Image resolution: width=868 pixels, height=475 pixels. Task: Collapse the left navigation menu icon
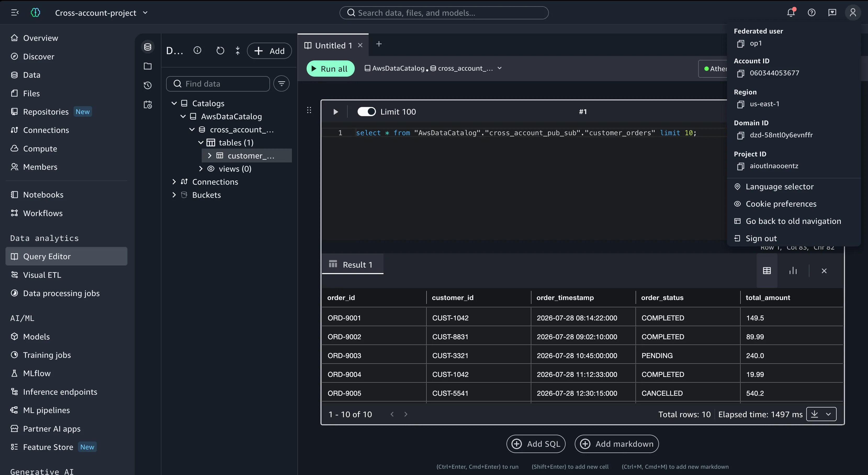(15, 13)
